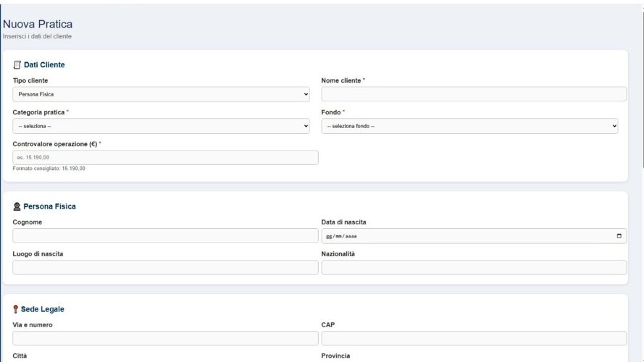Viewport: 644px width, 362px height.
Task: Click the CAP input field
Action: tap(474, 338)
